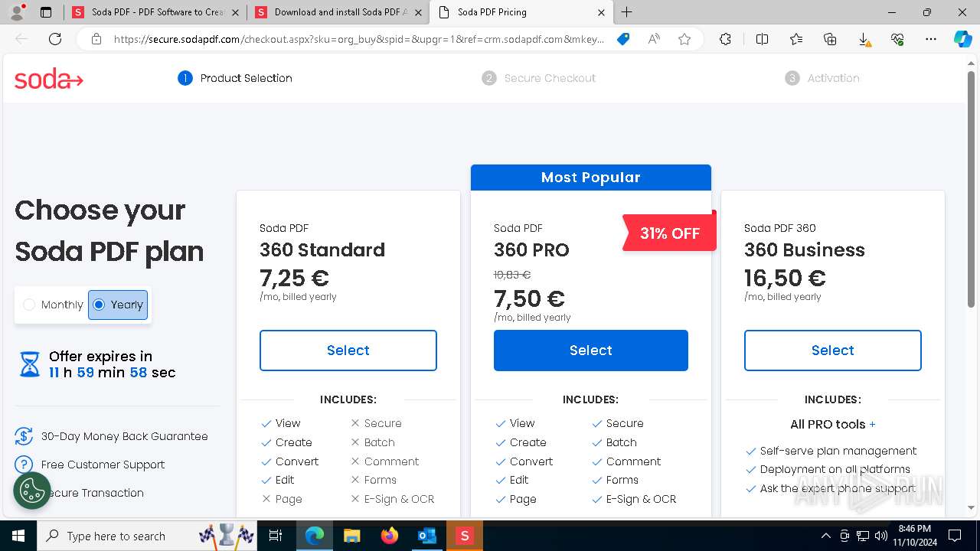This screenshot has width=980, height=551.
Task: Click the struck-through 10,83 € price
Action: click(x=512, y=275)
